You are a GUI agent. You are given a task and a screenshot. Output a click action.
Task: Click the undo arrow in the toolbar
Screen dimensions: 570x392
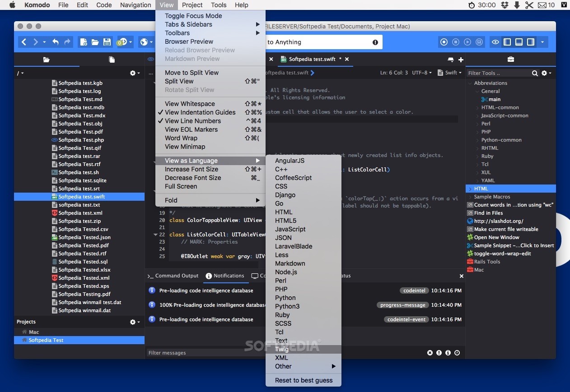point(55,42)
